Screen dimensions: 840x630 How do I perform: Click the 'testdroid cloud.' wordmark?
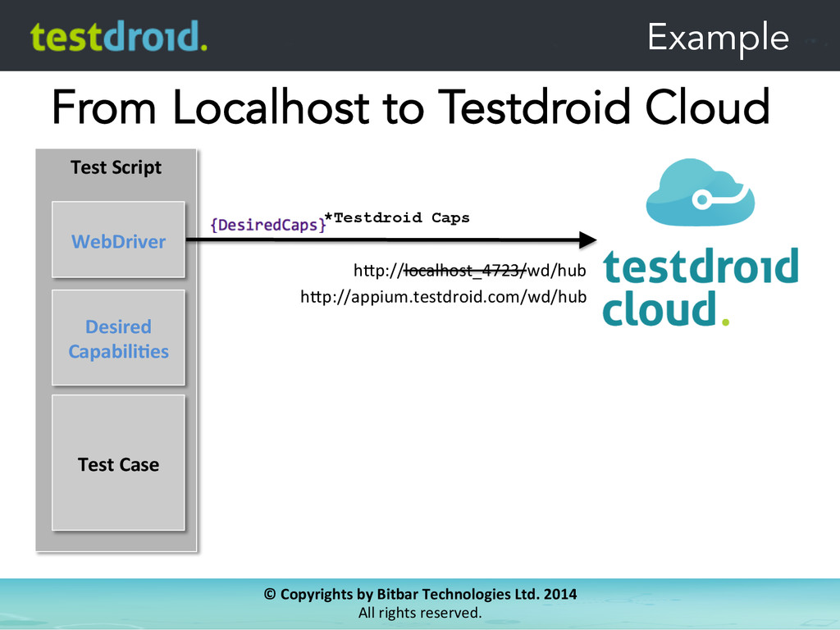(701, 286)
